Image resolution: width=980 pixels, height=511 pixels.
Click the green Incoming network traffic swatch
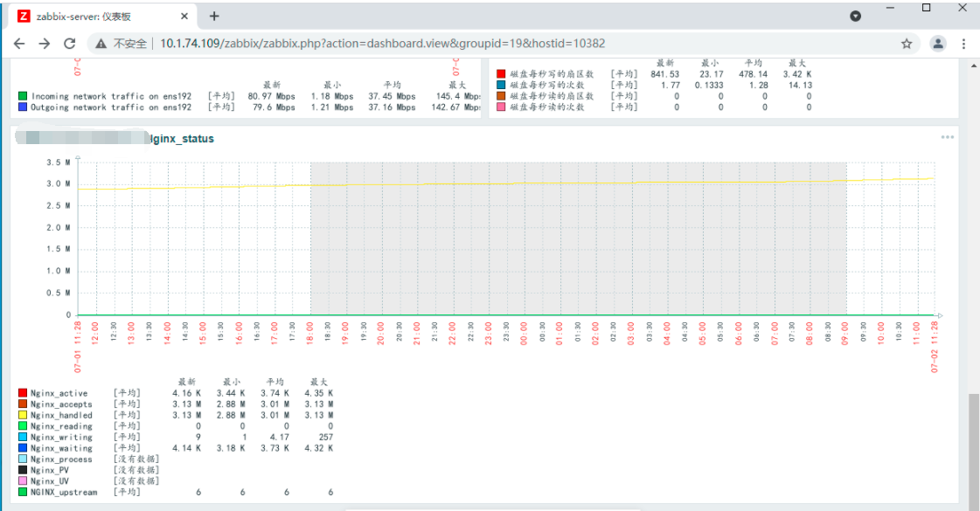23,96
